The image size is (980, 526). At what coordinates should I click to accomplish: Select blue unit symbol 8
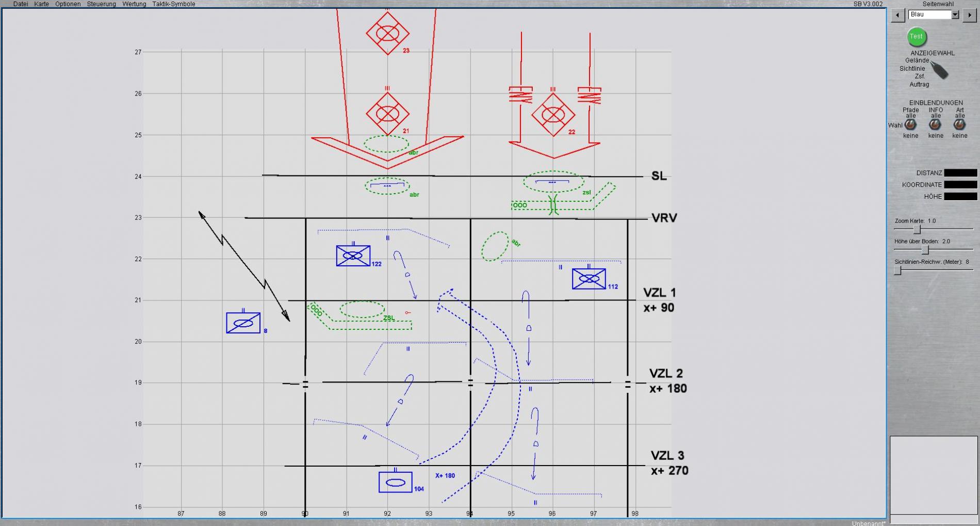243,323
